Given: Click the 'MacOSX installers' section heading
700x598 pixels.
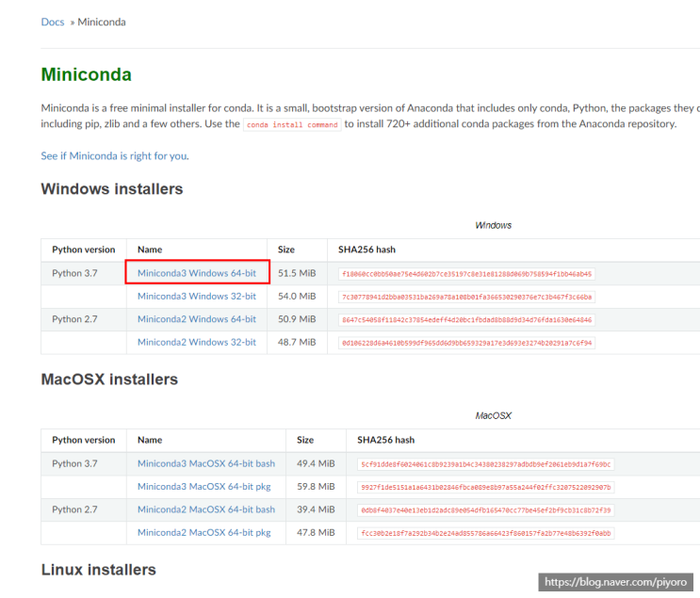Looking at the screenshot, I should (x=109, y=380).
